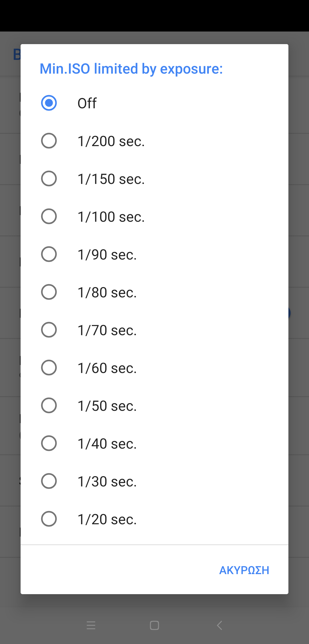Select the 1/70 sec. option
The image size is (309, 644).
(x=49, y=330)
